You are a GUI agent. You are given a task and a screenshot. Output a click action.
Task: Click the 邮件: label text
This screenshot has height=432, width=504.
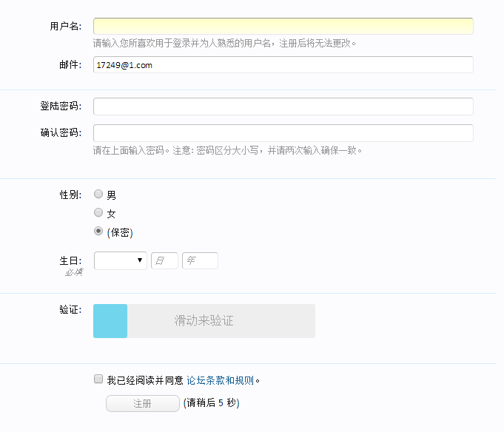point(70,65)
